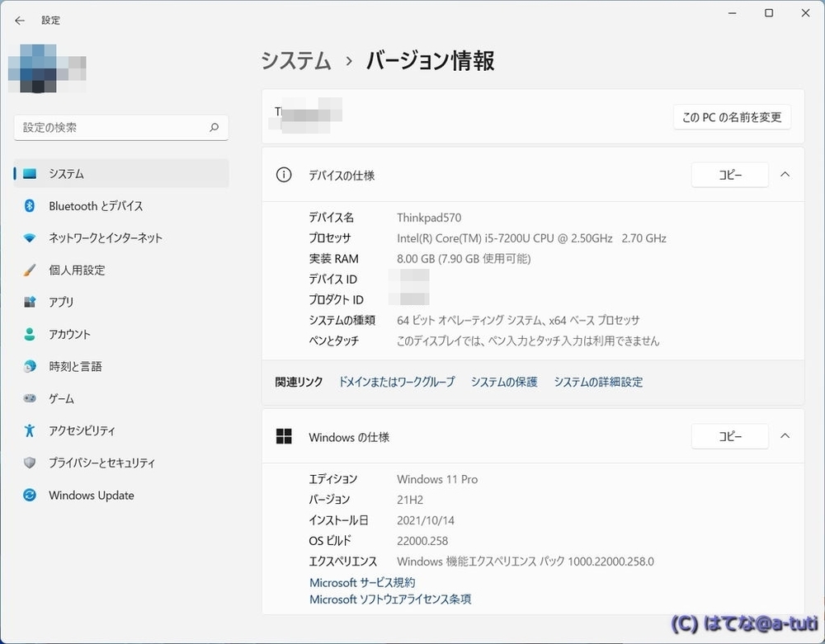The width and height of the screenshot is (825, 644).
Task: Open アカウント settings
Action: (121, 334)
